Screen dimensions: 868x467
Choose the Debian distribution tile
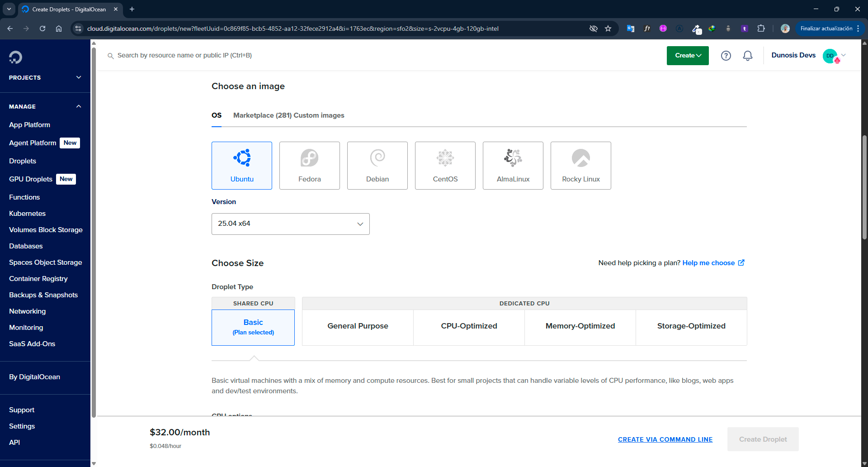(x=377, y=166)
